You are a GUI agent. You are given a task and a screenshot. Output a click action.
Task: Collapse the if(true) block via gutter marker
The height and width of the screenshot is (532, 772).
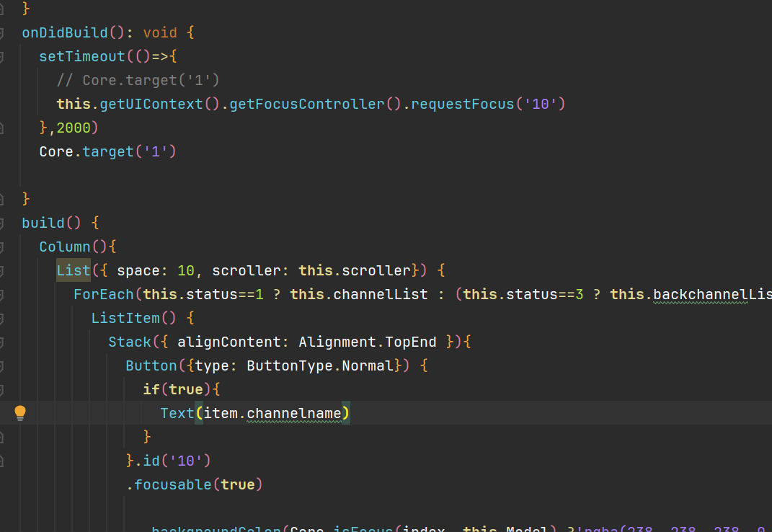click(2, 389)
